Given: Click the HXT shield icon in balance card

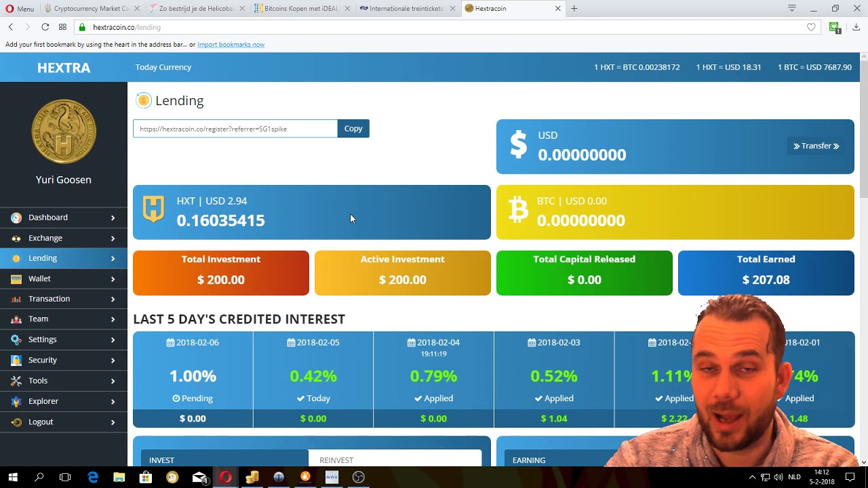Looking at the screenshot, I should click(153, 209).
